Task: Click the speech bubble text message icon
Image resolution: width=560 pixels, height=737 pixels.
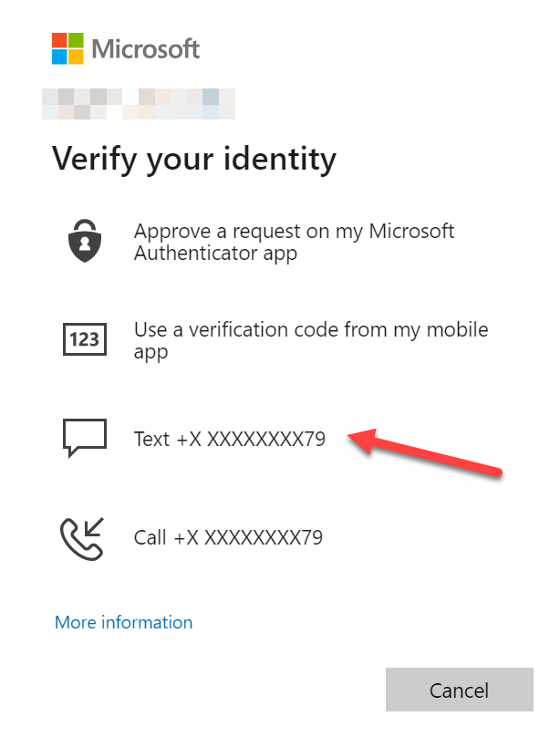Action: (85, 438)
